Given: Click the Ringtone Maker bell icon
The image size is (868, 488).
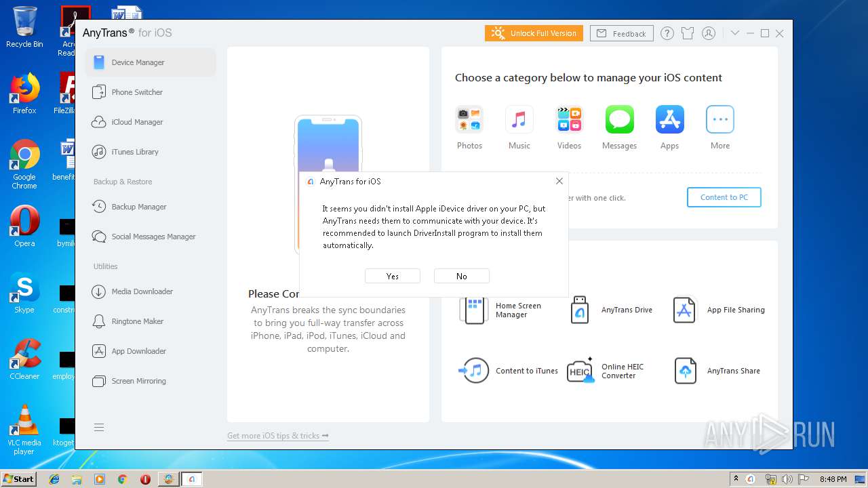Looking at the screenshot, I should [99, 321].
